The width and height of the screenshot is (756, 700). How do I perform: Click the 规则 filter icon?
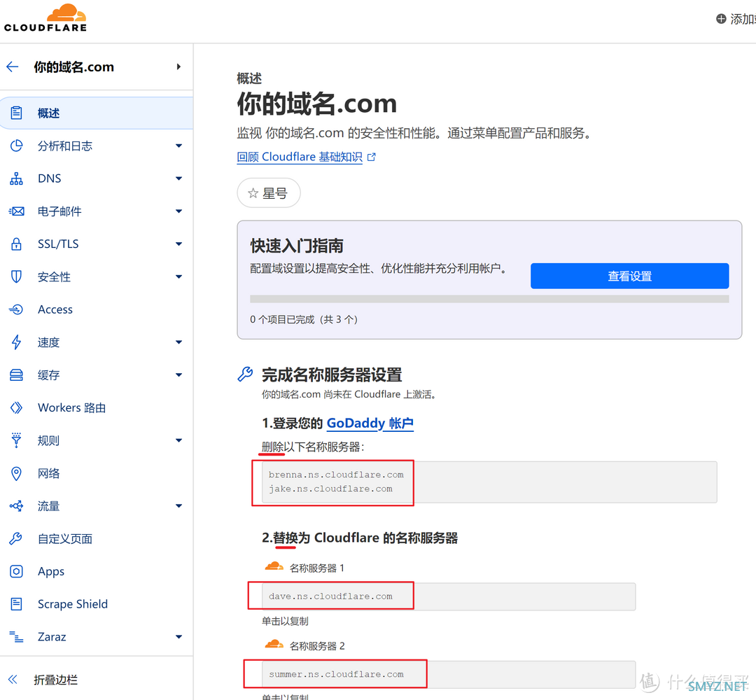point(16,440)
